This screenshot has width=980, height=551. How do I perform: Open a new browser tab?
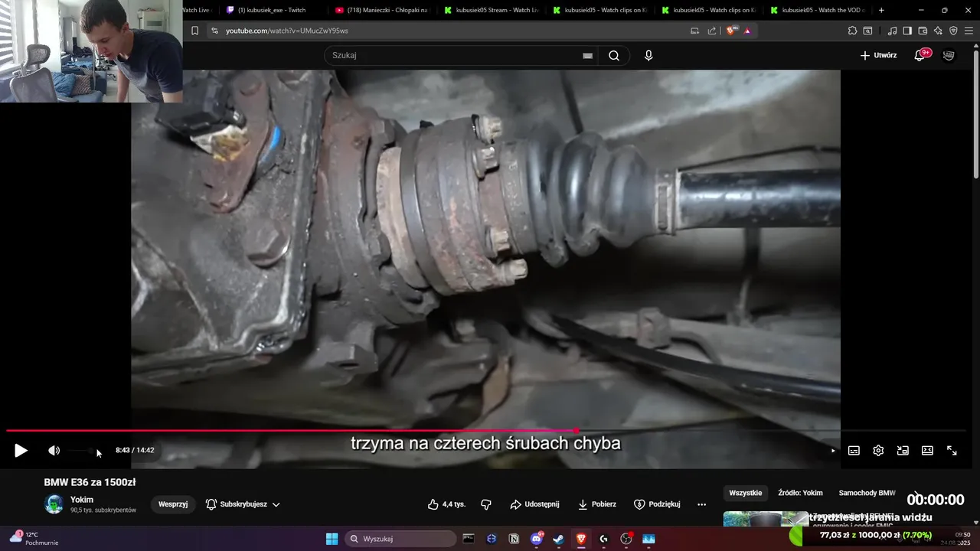click(x=881, y=10)
